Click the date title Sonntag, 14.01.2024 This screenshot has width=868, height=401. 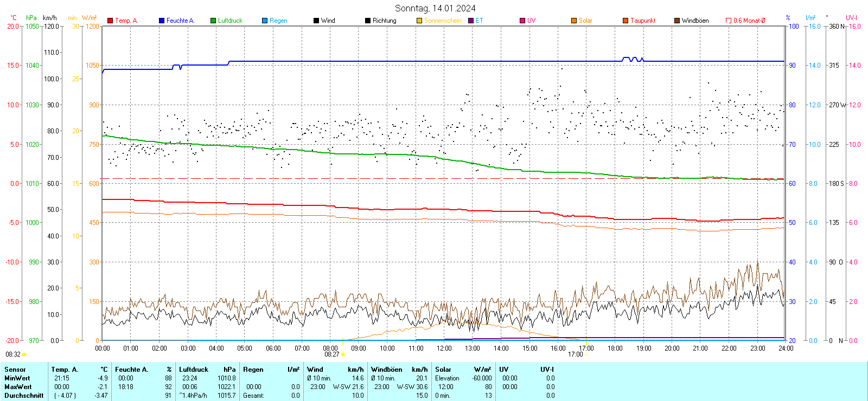pyautogui.click(x=435, y=8)
